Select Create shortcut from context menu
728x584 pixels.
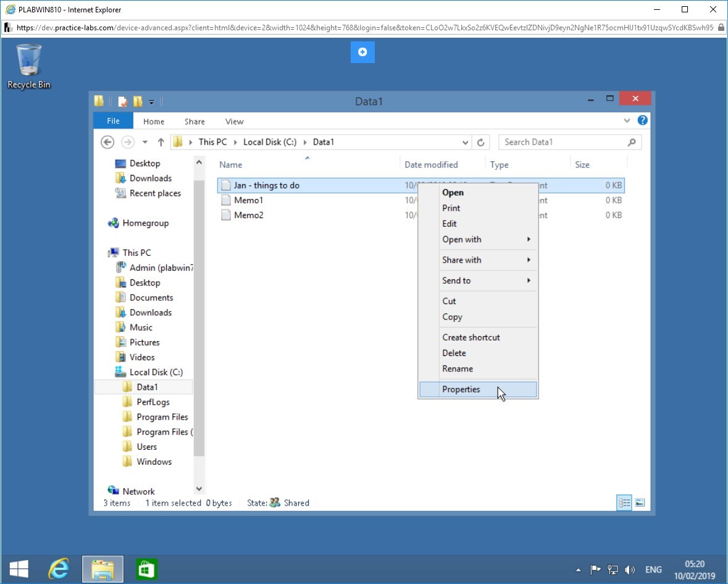tap(478, 337)
